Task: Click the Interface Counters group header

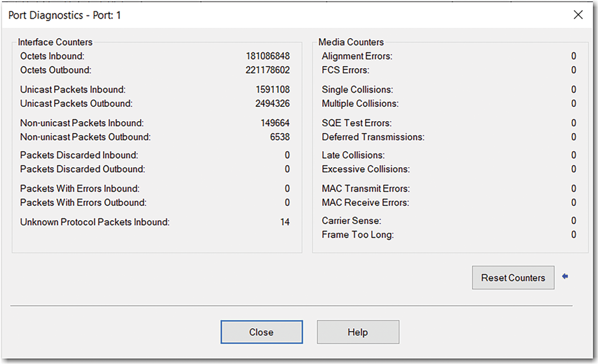Action: point(54,42)
